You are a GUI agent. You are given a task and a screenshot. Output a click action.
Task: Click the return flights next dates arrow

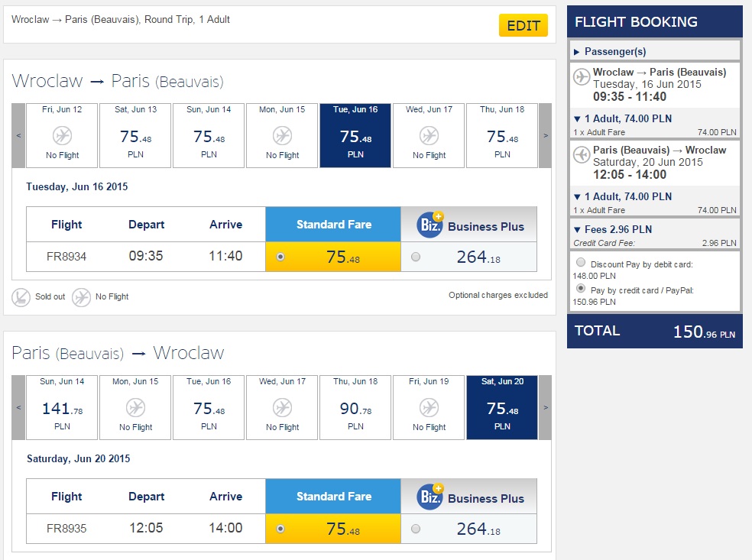point(546,407)
